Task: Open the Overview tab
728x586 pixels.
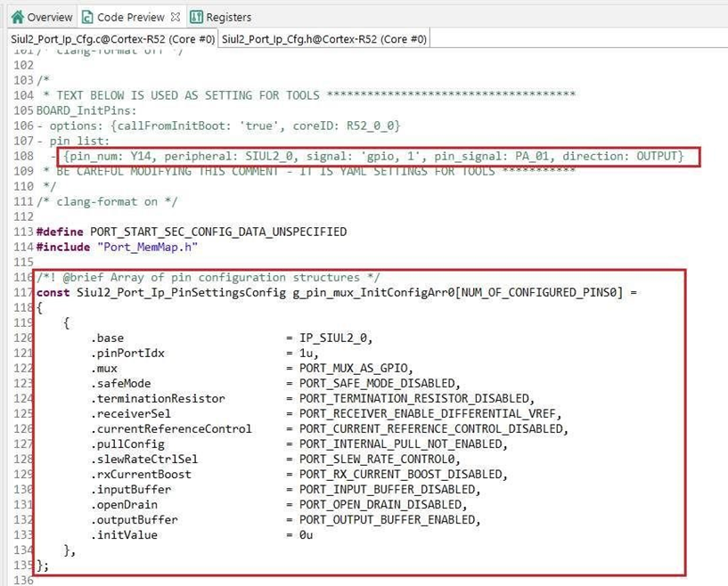Action: (x=42, y=17)
